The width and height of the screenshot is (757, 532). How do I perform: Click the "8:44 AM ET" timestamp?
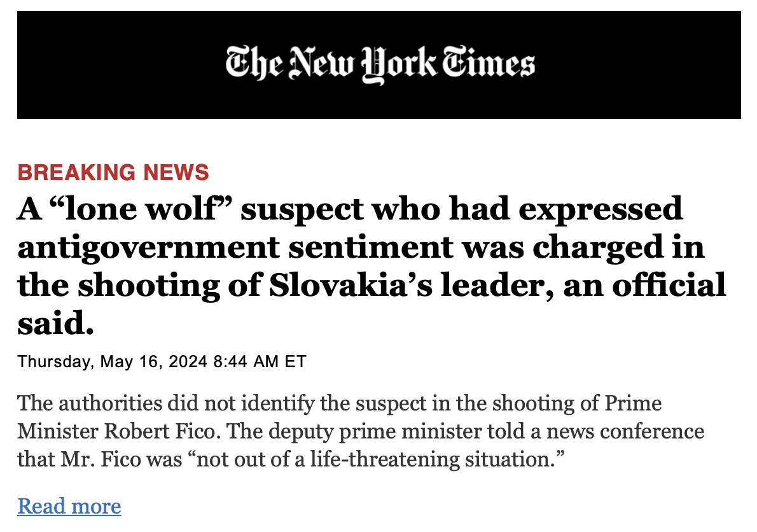[260, 362]
